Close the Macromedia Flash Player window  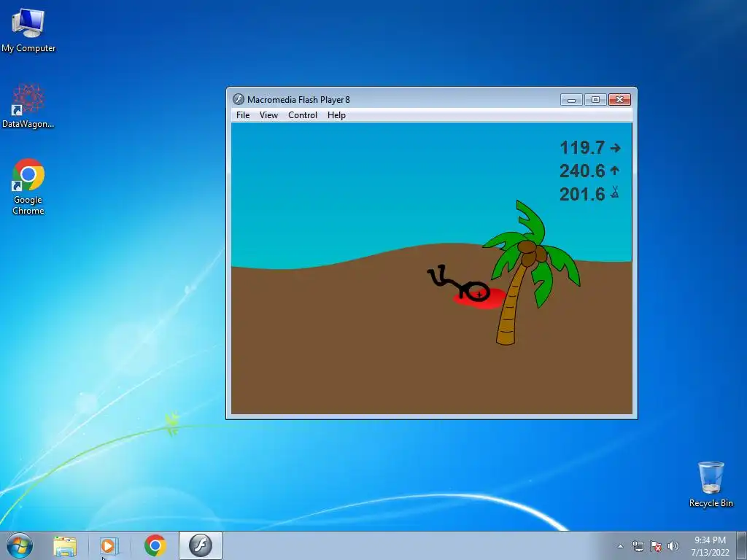(619, 99)
